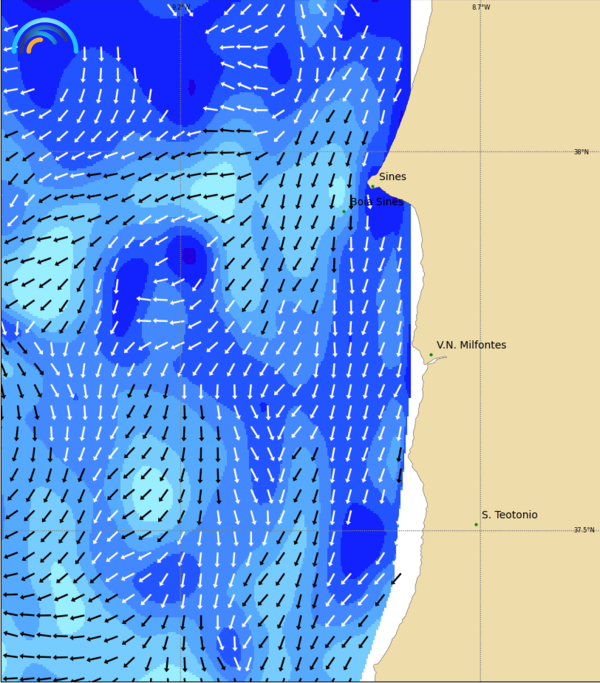
Task: Select the Sines location label
Action: point(392,177)
